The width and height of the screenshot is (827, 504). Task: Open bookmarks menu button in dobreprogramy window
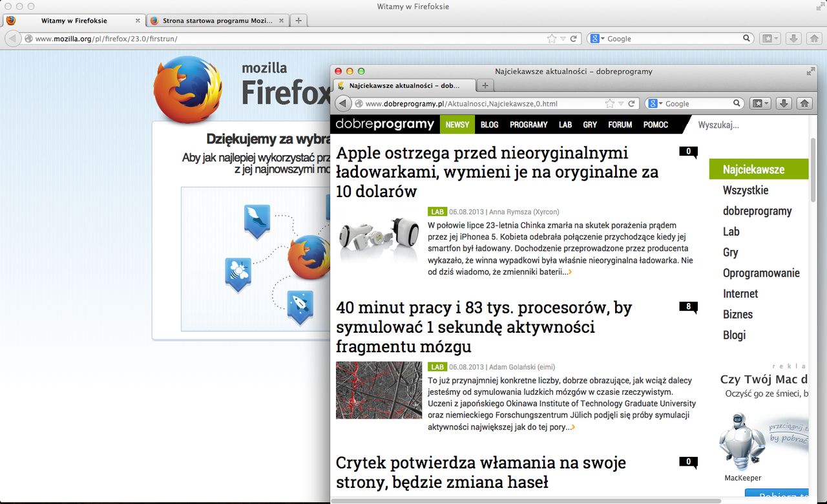point(760,103)
